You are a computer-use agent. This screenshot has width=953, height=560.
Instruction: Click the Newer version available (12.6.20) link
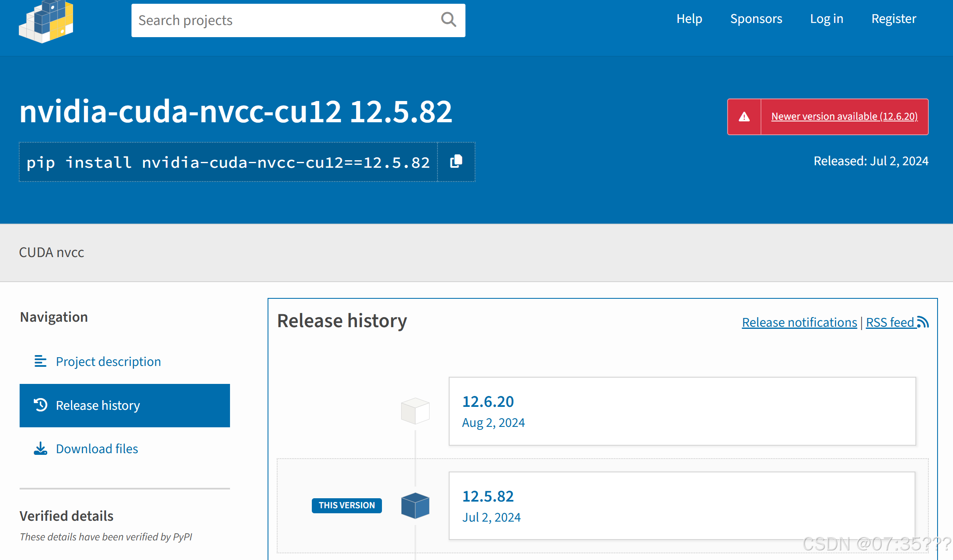[844, 116]
